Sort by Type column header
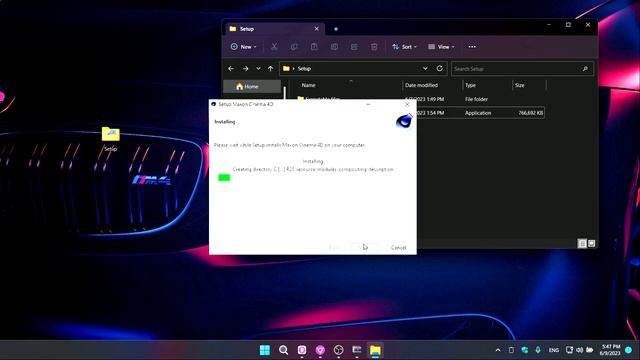Viewport: 640px width, 360px height. (470, 85)
